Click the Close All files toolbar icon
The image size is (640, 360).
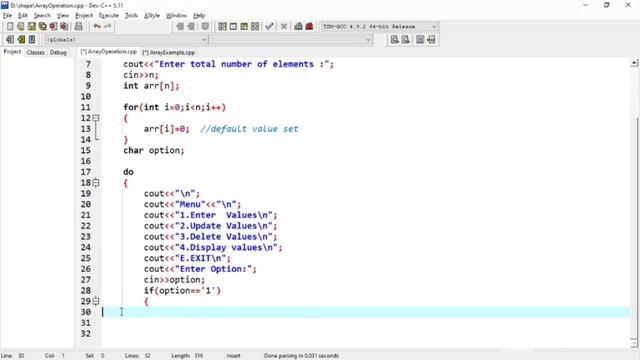click(64, 27)
